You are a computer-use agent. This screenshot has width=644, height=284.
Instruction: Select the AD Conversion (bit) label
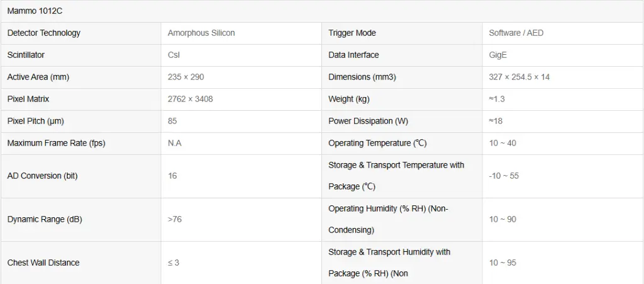[x=43, y=176]
